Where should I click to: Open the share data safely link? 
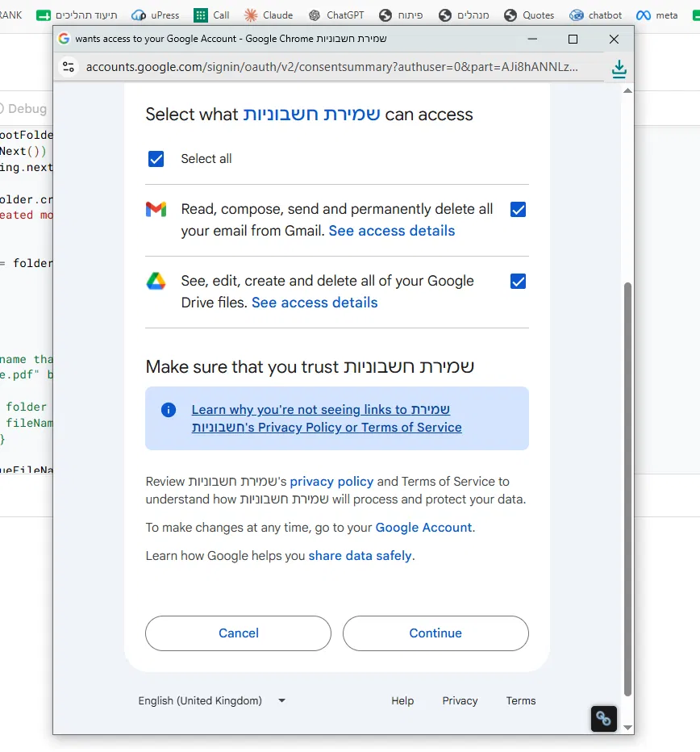[360, 556]
